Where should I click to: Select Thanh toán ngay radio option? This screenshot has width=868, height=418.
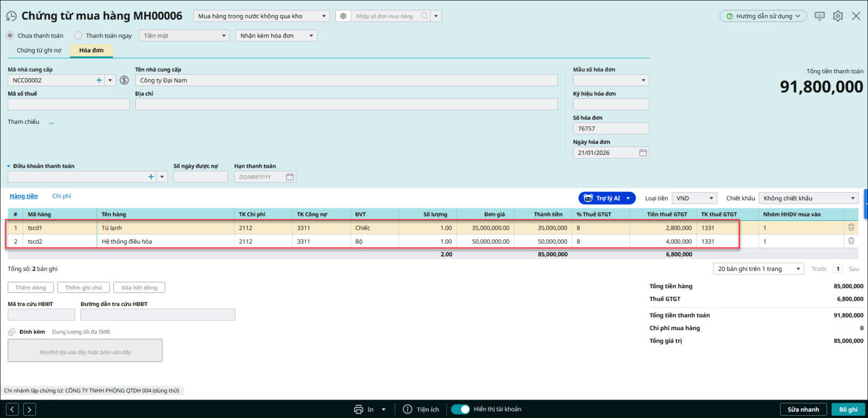tap(79, 36)
